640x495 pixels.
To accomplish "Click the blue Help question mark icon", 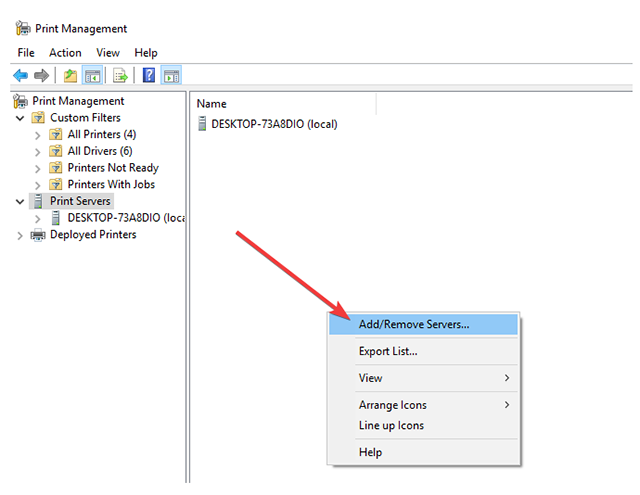I will point(149,75).
